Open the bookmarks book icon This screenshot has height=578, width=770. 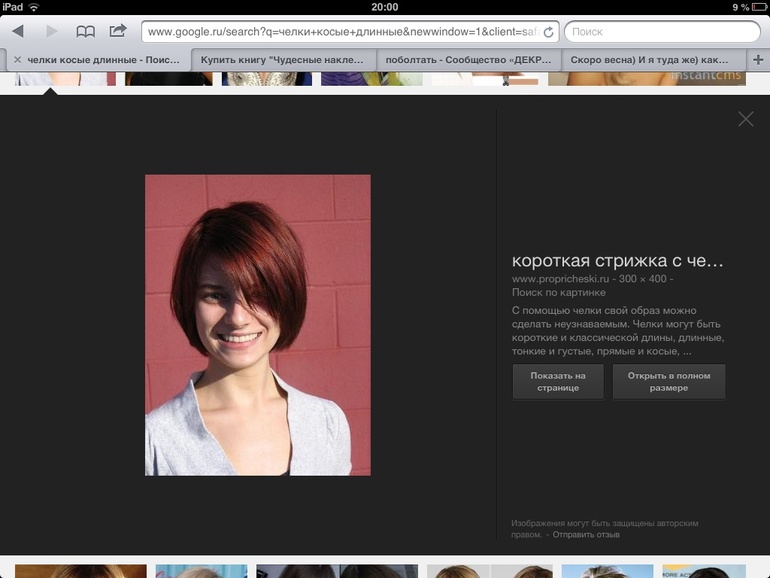pos(86,32)
